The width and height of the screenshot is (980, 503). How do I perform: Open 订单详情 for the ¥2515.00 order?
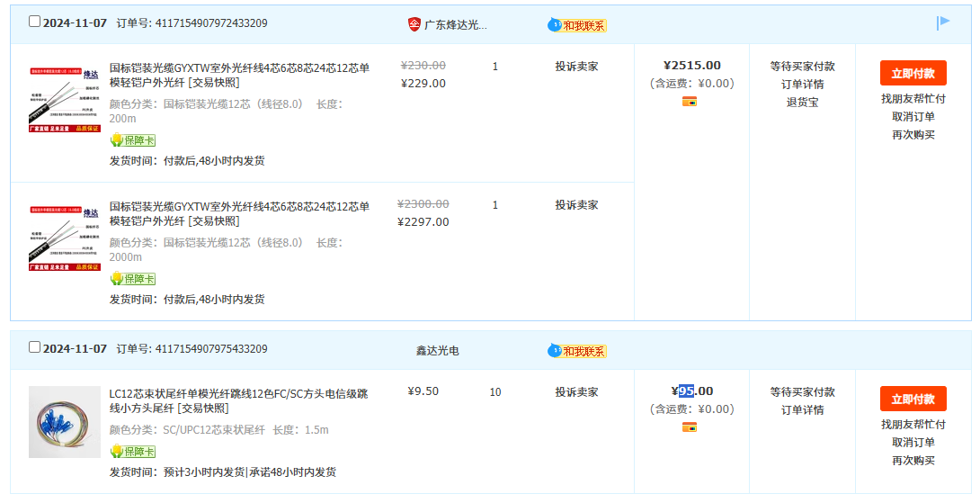[802, 85]
